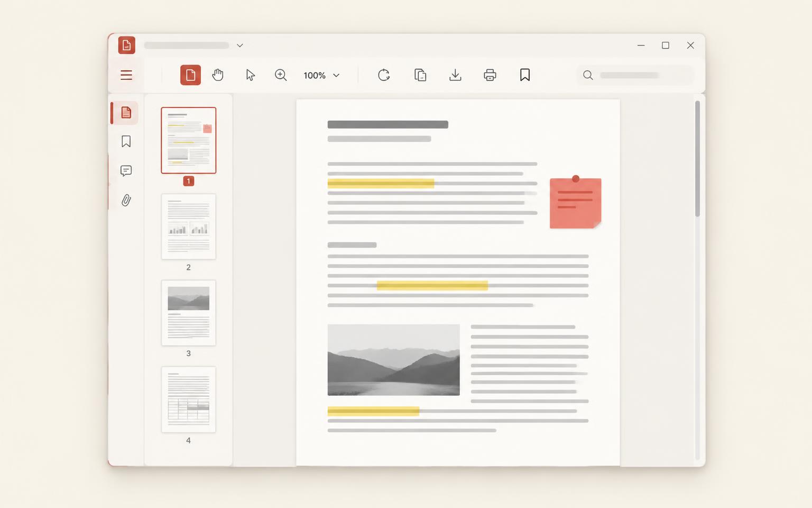Image resolution: width=812 pixels, height=508 pixels.
Task: Open the 100% zoom level dropdown
Action: click(321, 76)
